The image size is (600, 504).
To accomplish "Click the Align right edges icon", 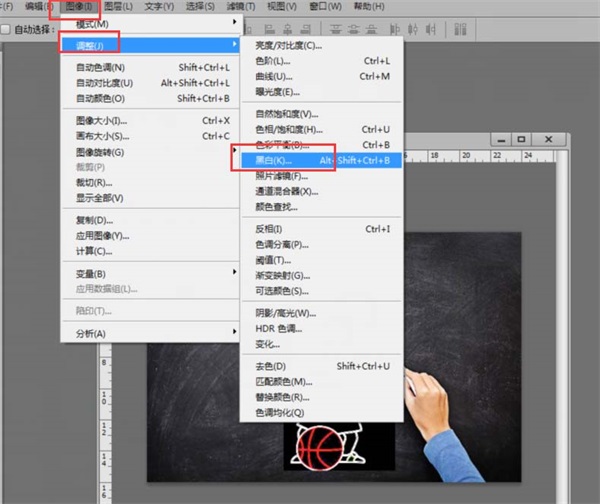I will [x=305, y=29].
